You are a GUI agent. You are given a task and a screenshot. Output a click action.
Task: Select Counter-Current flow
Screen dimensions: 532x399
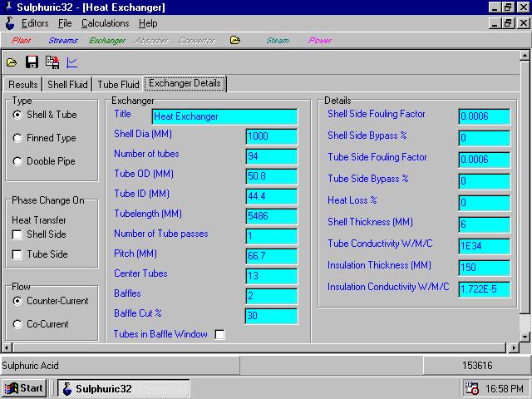[50, 301]
